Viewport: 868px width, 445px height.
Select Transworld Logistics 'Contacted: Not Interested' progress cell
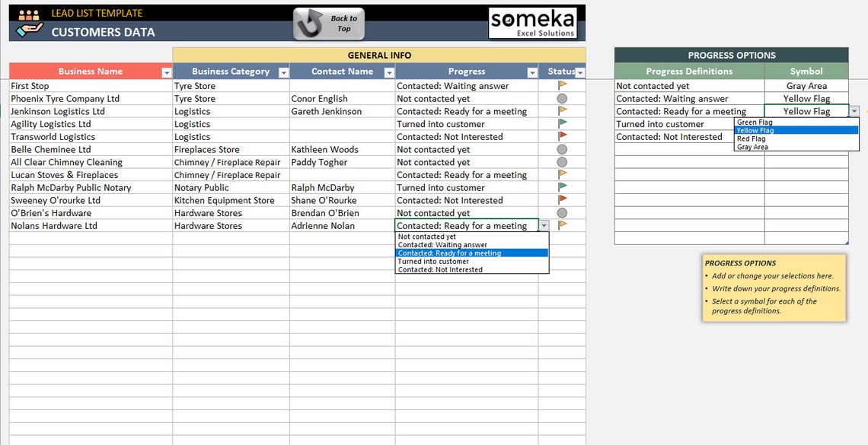click(x=467, y=136)
